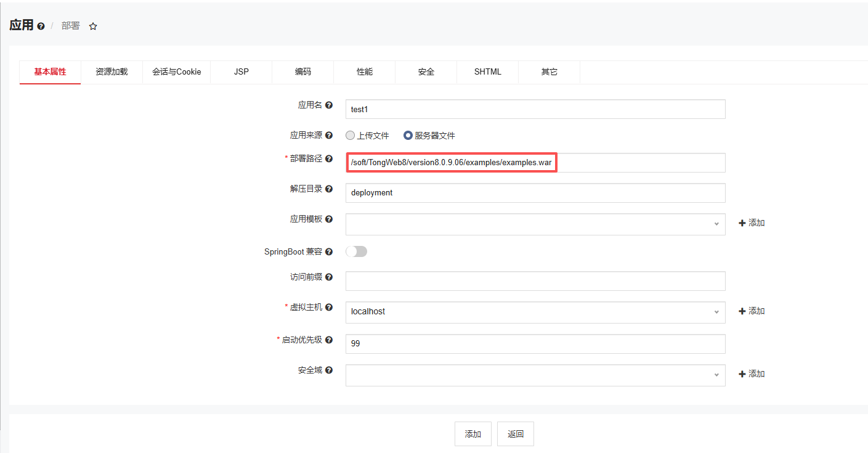Screen dimensions: 868x453
Task: Focus the 应用名 input field containing test1
Action: (535, 109)
